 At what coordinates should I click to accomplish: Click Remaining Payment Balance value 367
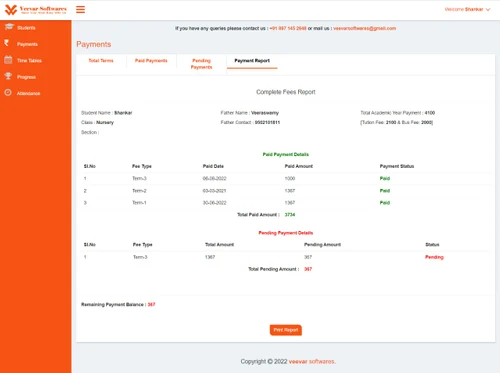(x=152, y=304)
